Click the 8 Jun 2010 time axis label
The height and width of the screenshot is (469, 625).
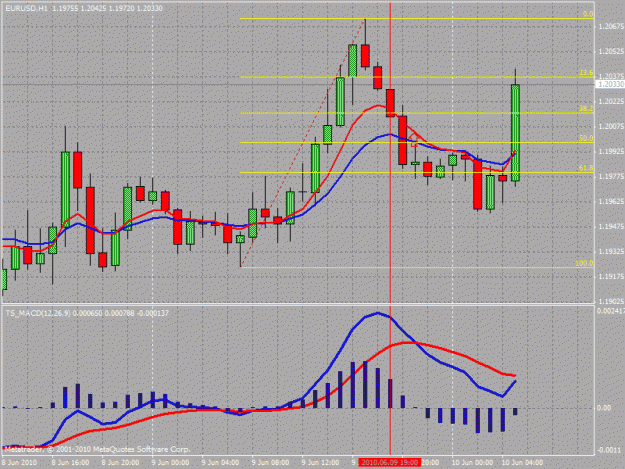tap(20, 463)
